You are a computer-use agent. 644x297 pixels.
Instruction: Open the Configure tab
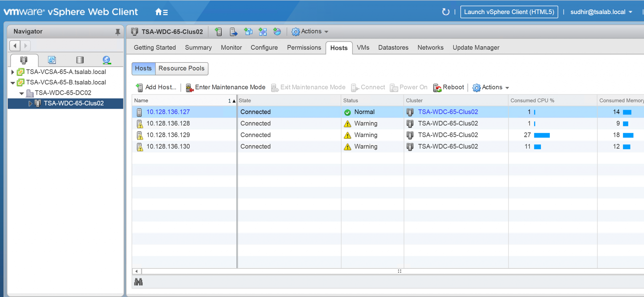pos(264,48)
